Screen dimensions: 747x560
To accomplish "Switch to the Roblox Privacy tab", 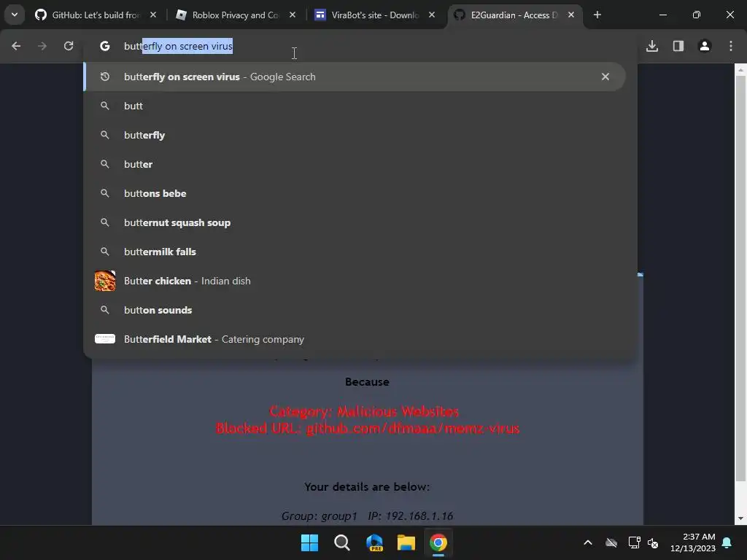I will (236, 15).
